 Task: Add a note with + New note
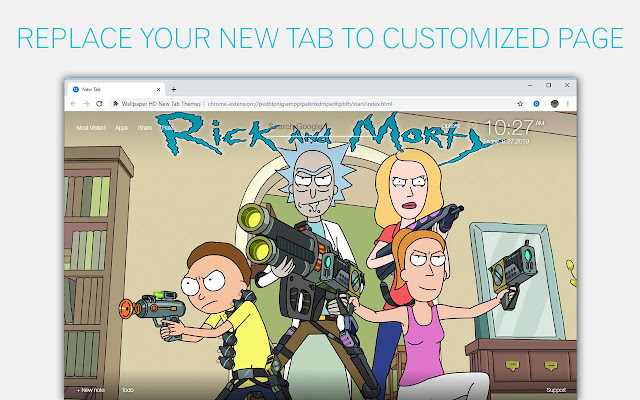point(90,390)
